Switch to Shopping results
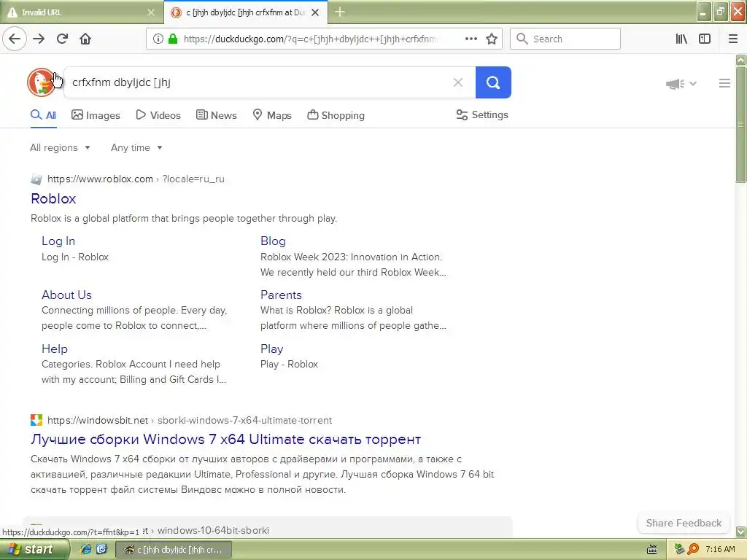The width and height of the screenshot is (747, 560). point(336,115)
